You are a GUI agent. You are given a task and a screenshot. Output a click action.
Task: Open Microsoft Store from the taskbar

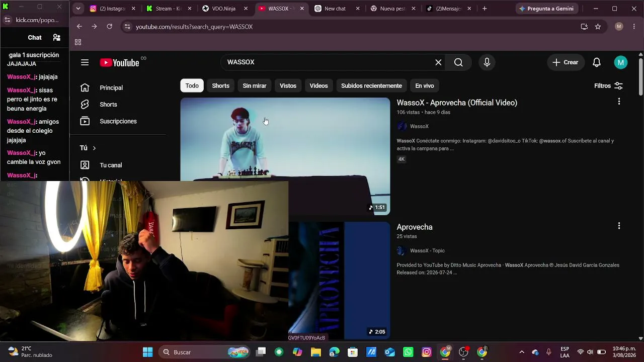click(353, 352)
